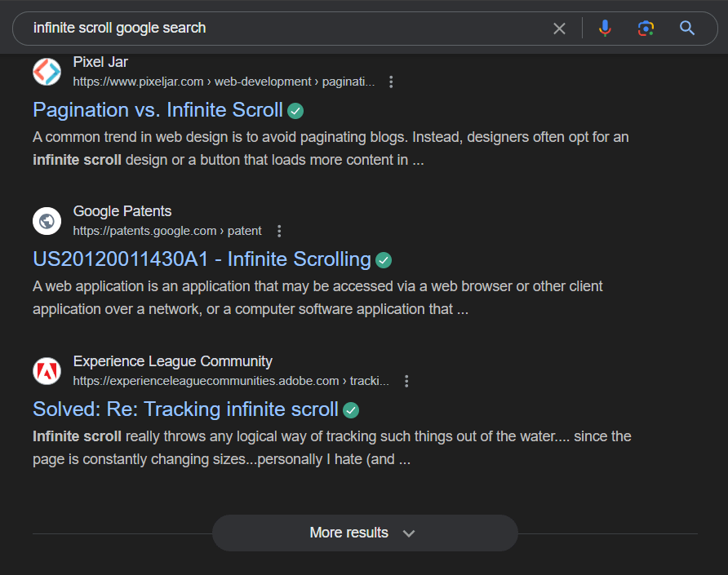This screenshot has width=728, height=575.
Task: Open the US20120011430A1 - Infinite Scrolling result
Action: (x=202, y=259)
